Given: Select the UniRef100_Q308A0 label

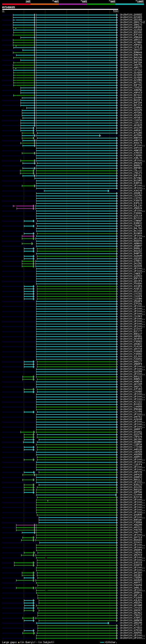Looking at the screenshot, I should pyautogui.click(x=131, y=98).
